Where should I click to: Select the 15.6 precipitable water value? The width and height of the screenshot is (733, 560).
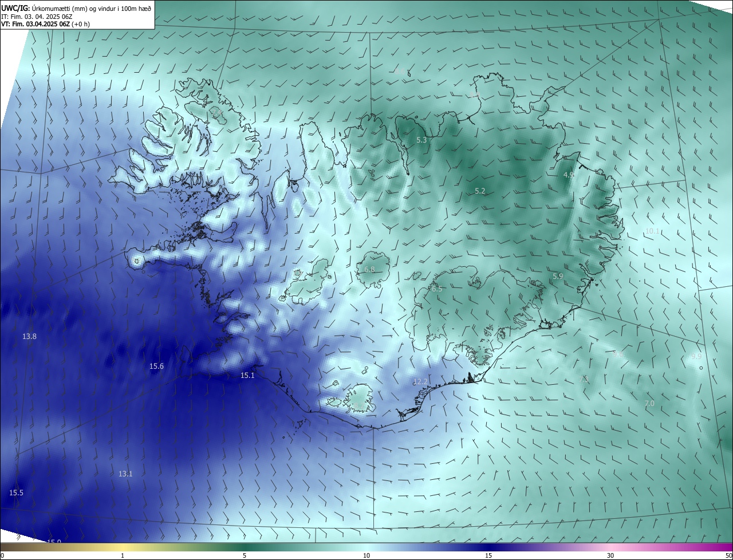pyautogui.click(x=156, y=366)
